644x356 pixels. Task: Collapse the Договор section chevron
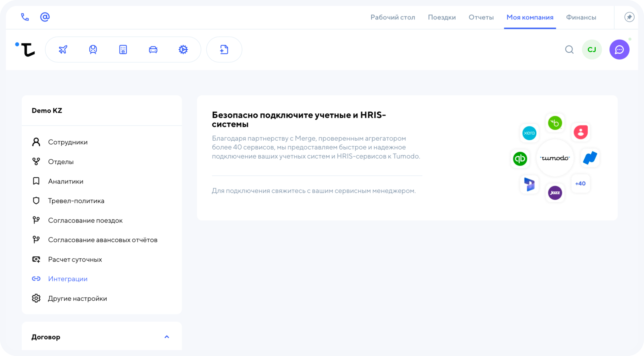tap(167, 337)
